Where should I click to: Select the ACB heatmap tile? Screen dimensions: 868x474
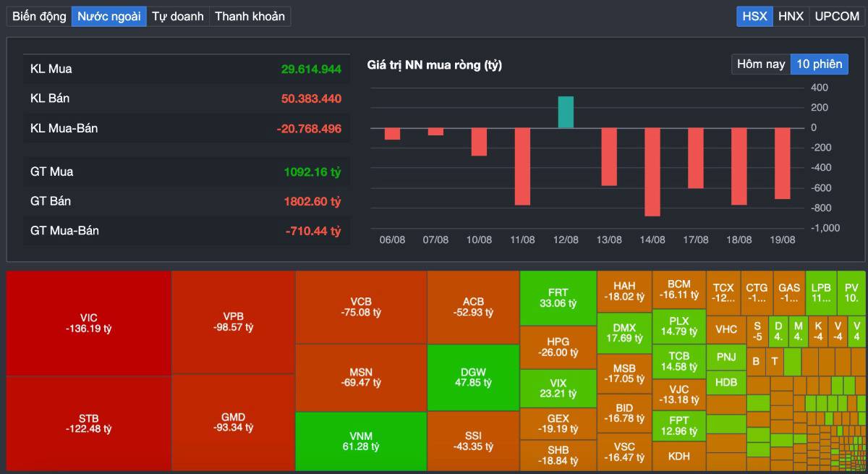473,307
